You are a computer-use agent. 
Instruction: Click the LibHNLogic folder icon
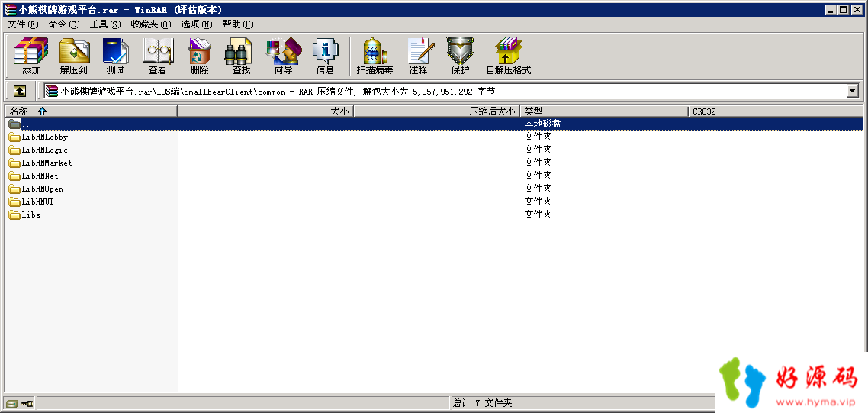(x=14, y=150)
